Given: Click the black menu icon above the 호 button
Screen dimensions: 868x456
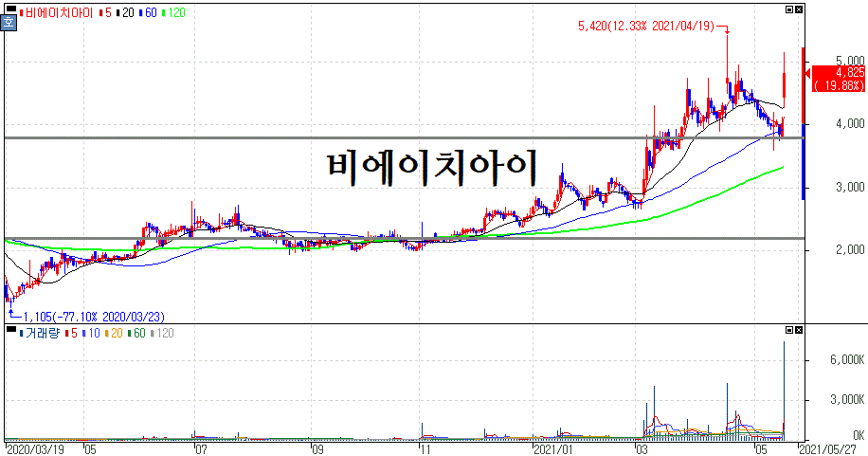Looking at the screenshot, I should (x=10, y=9).
